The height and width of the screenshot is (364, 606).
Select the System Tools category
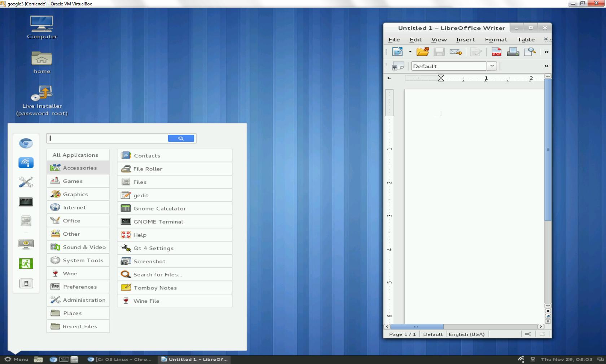tap(83, 260)
